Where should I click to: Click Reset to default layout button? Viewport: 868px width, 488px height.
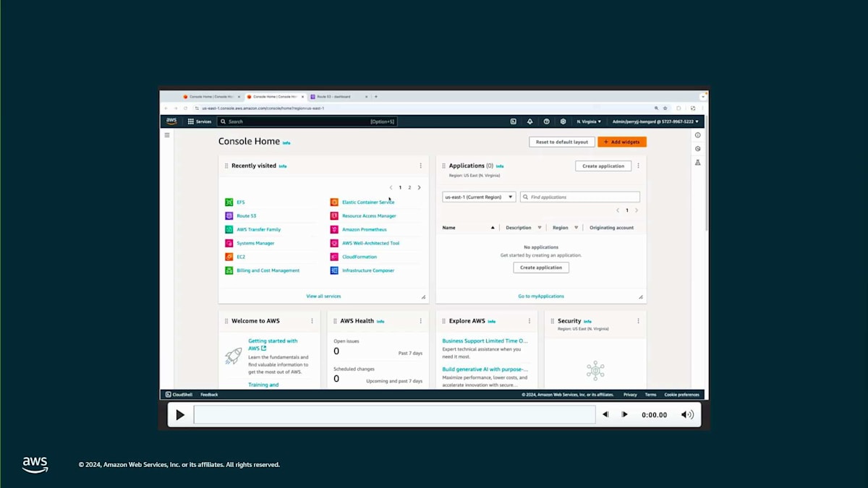click(x=562, y=142)
